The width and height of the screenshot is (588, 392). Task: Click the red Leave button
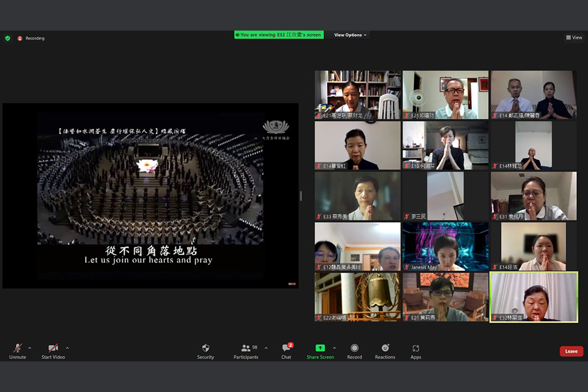(571, 351)
